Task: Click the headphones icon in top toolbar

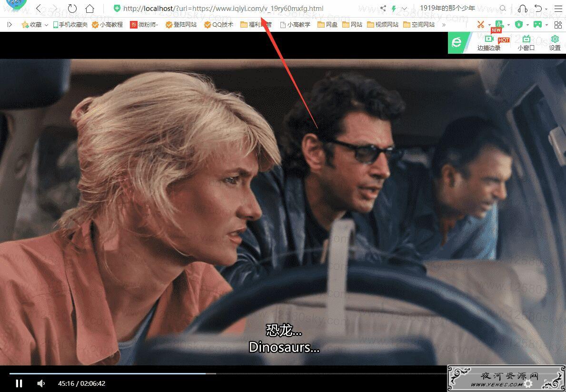Action: [522, 8]
